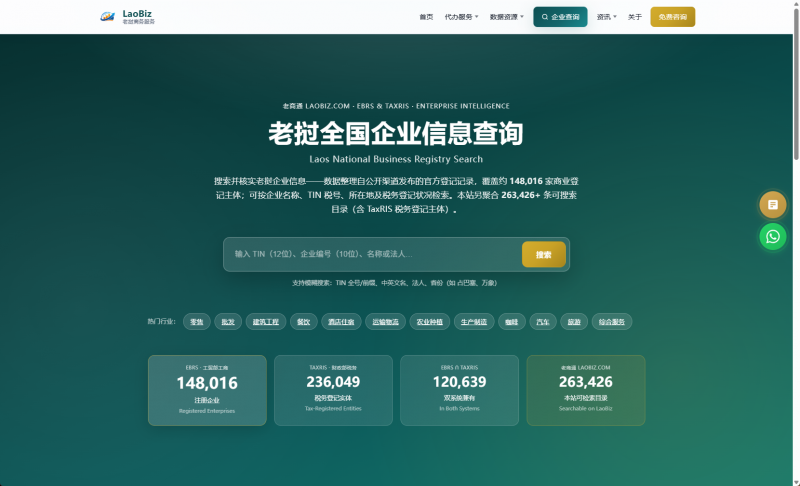Open the WhatsApp floating chat button
Viewport: 800px width, 486px height.
pos(772,237)
